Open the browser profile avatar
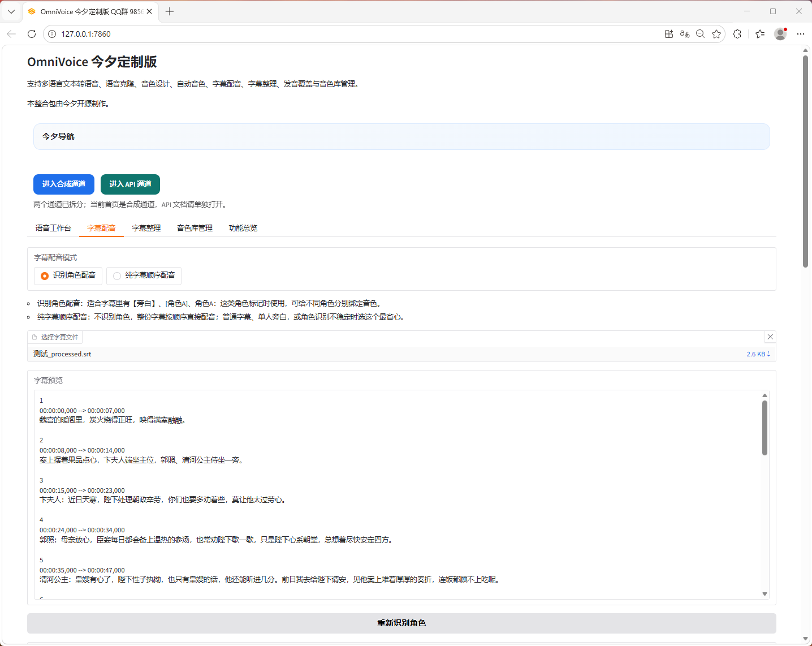The width and height of the screenshot is (812, 646). coord(780,34)
